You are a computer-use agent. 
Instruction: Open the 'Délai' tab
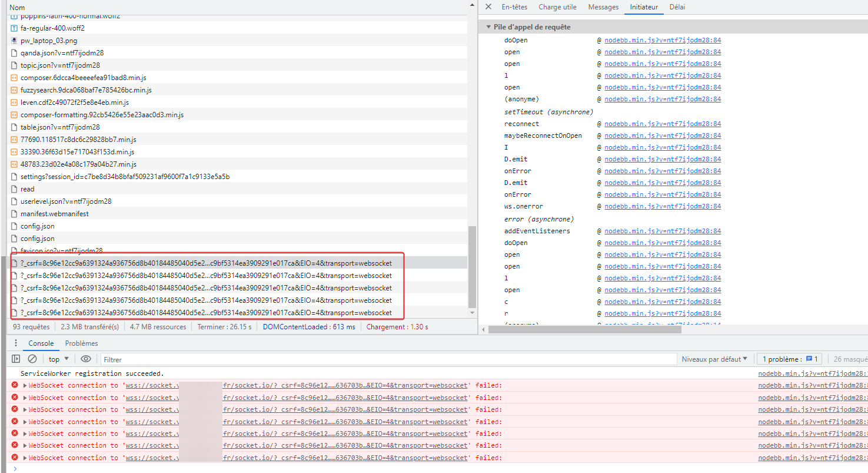tap(677, 7)
